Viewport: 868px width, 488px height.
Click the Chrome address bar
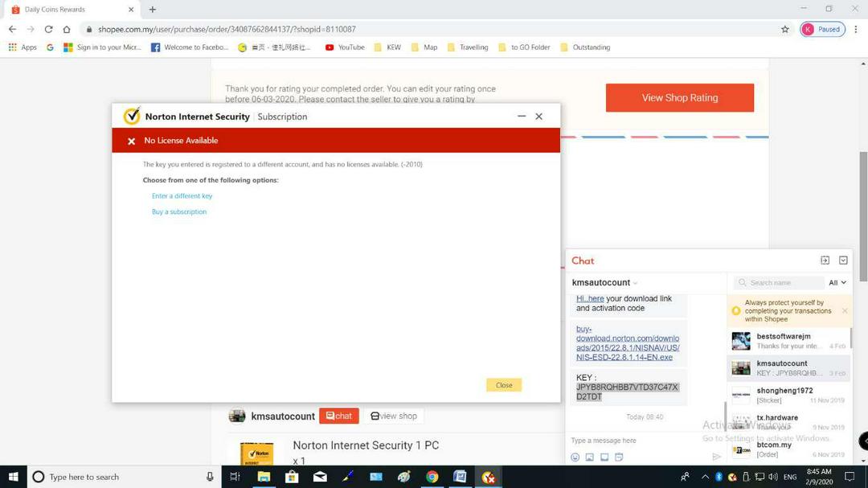[437, 30]
